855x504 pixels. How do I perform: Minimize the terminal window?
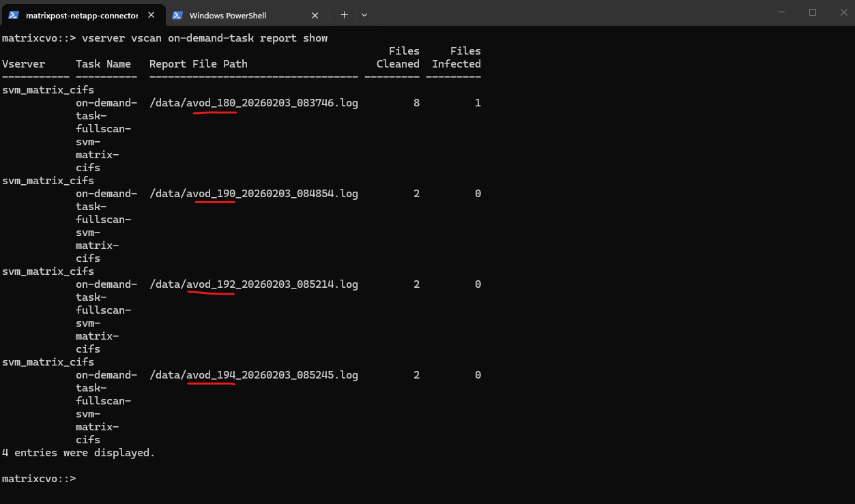pos(781,12)
